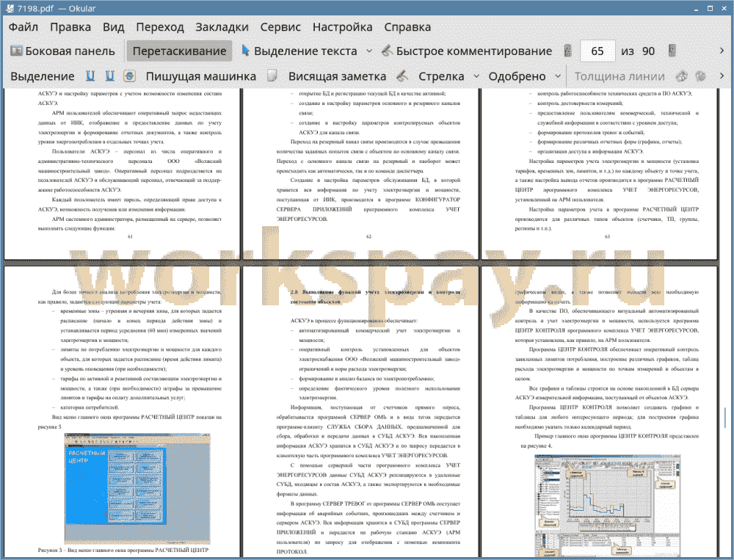Open the Справка menu
This screenshot has width=734, height=560.
pyautogui.click(x=407, y=27)
